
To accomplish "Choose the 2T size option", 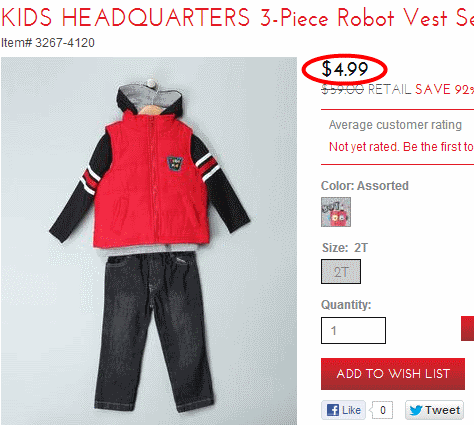I will pos(341,272).
